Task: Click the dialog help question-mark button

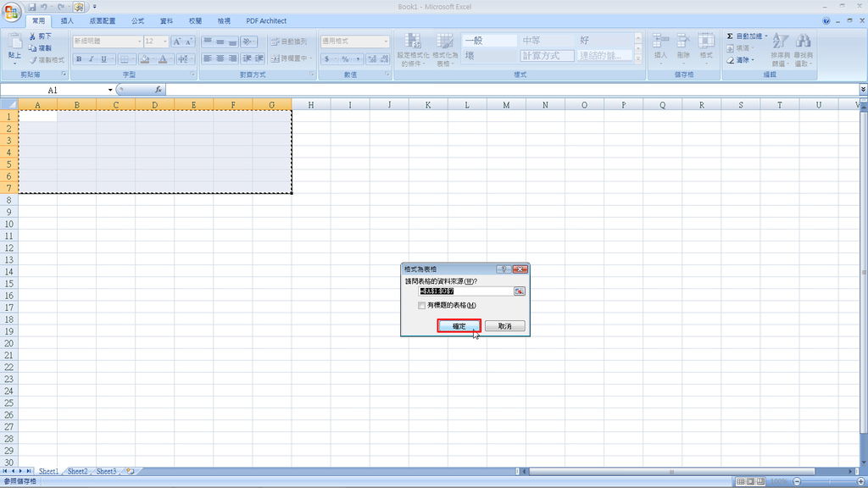Action: (x=504, y=269)
